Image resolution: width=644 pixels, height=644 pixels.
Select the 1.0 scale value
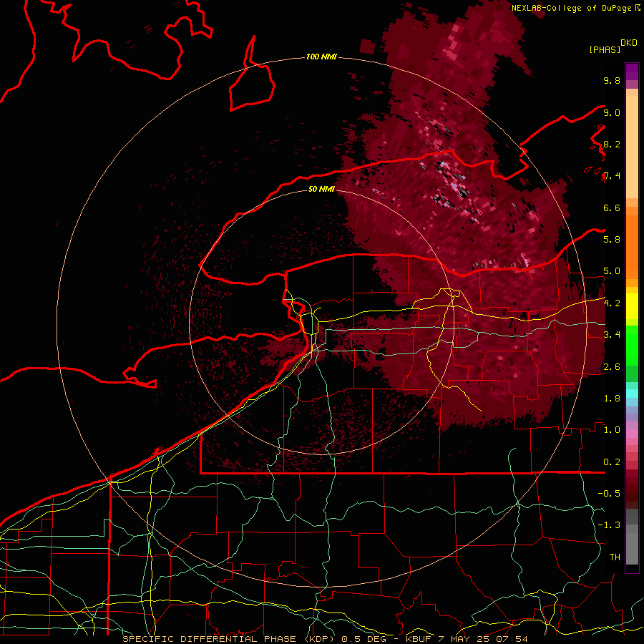pyautogui.click(x=612, y=430)
